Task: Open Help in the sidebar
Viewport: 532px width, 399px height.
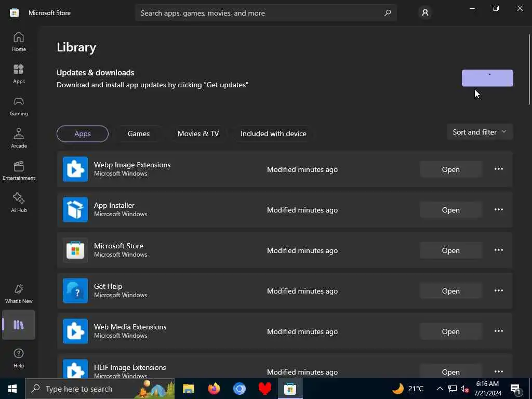Action: click(x=19, y=358)
